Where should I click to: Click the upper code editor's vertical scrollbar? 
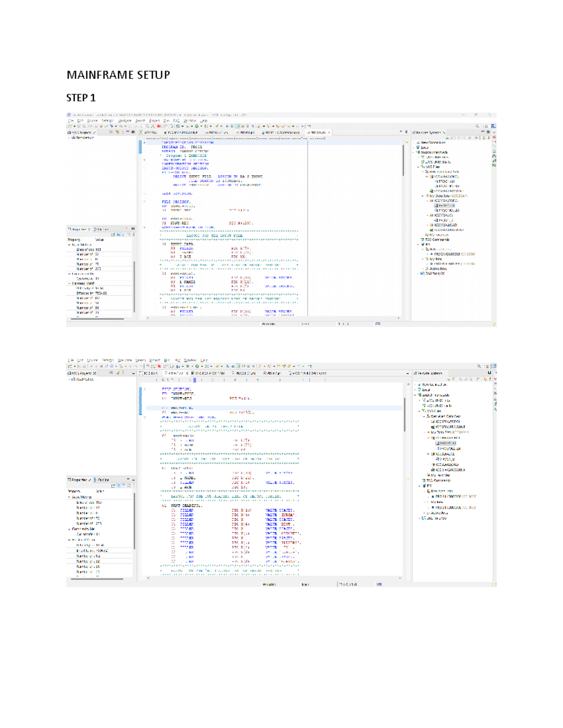pyautogui.click(x=403, y=159)
